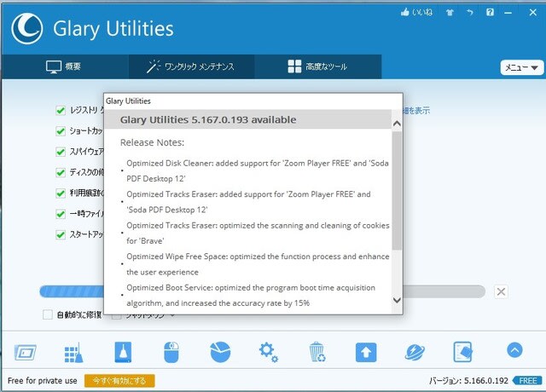The image size is (546, 392).
Task: Open the メニュー dropdown
Action: pos(521,67)
